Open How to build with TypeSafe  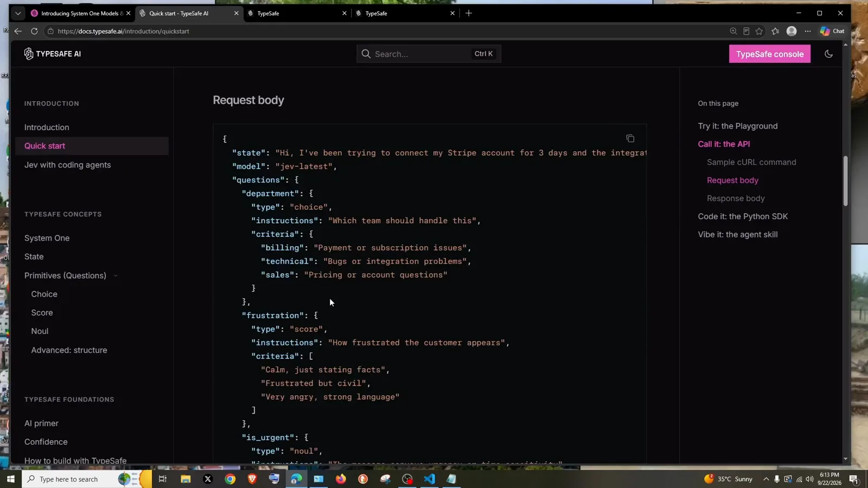(75, 460)
